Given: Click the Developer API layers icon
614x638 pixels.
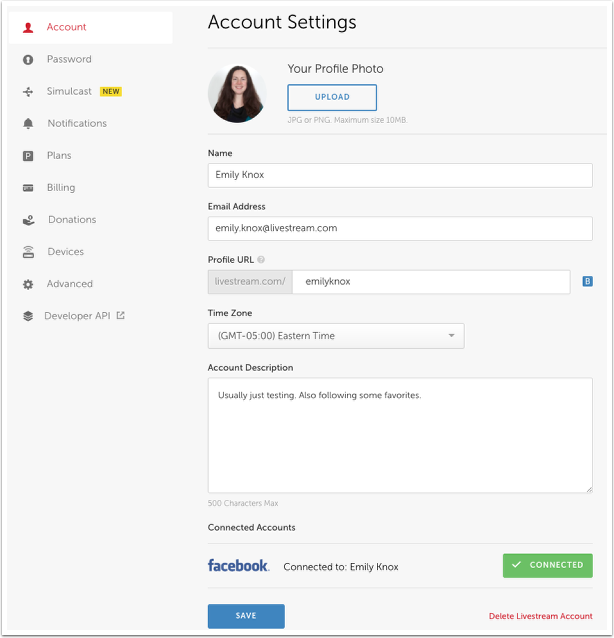Looking at the screenshot, I should point(28,316).
